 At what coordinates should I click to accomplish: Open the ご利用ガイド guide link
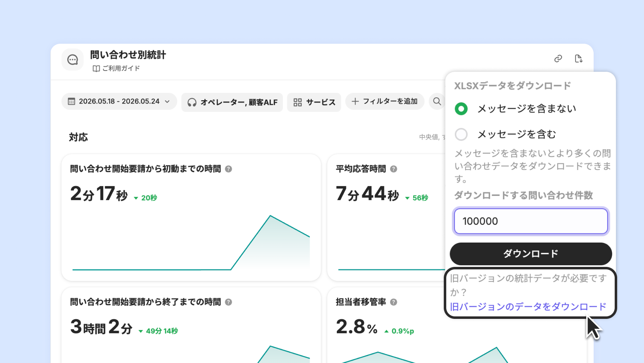(116, 68)
